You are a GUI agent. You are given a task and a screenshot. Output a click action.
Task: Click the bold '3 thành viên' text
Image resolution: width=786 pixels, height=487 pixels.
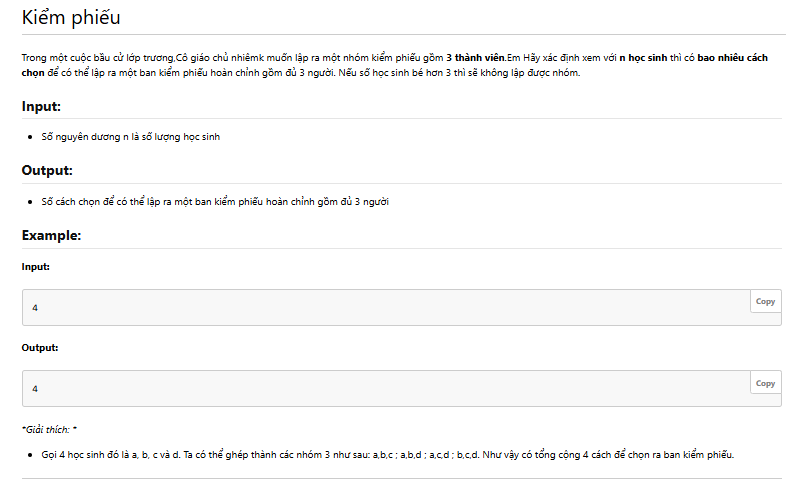coord(475,58)
